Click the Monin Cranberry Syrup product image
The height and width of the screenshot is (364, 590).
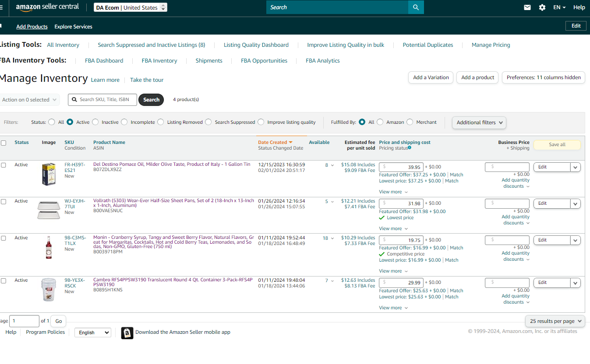coord(49,247)
